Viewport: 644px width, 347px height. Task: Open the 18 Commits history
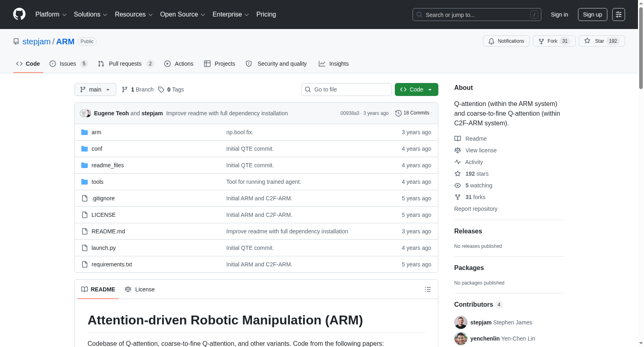tap(412, 113)
